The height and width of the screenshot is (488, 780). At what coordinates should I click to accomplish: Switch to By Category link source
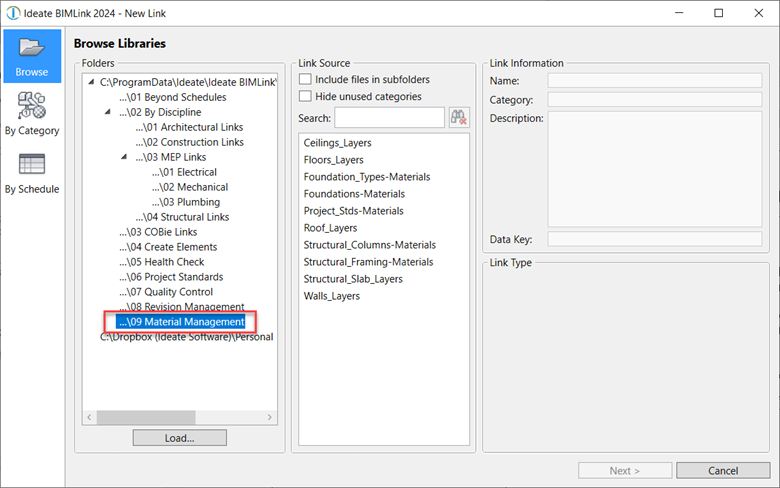[32, 114]
